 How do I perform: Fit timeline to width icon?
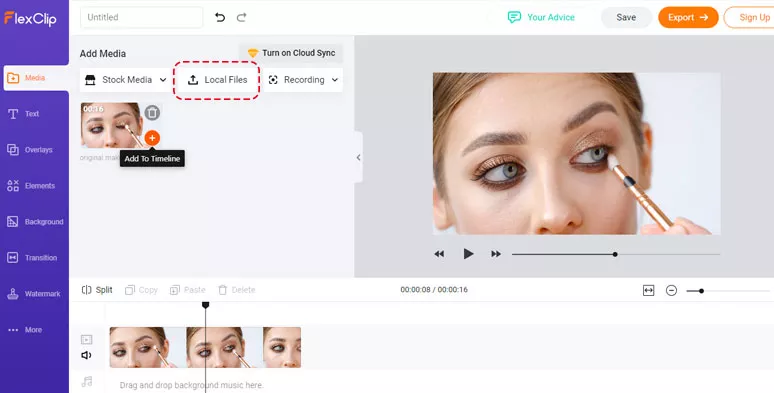649,290
